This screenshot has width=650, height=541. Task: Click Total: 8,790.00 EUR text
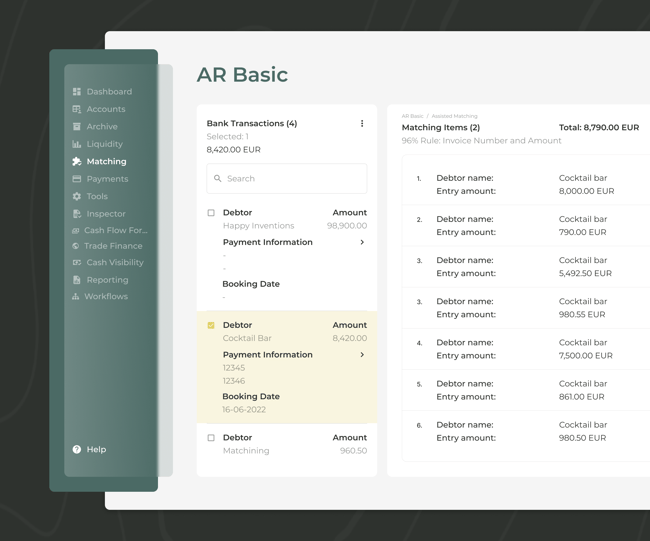599,127
